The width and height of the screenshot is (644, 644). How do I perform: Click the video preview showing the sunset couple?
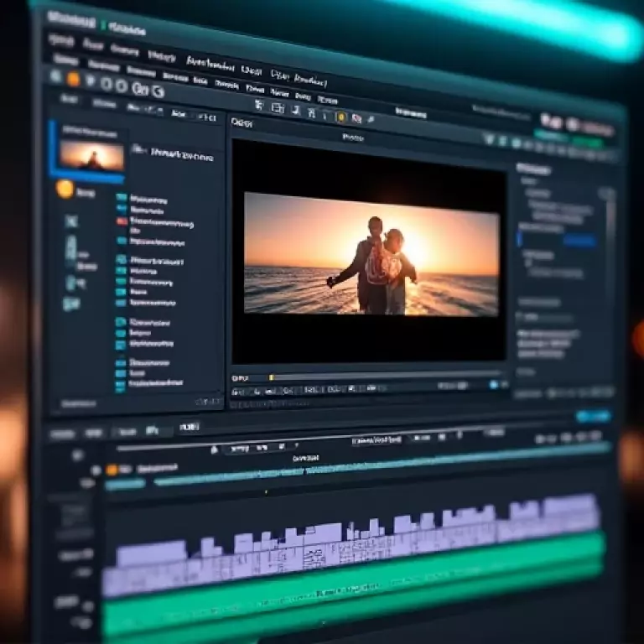[371, 253]
